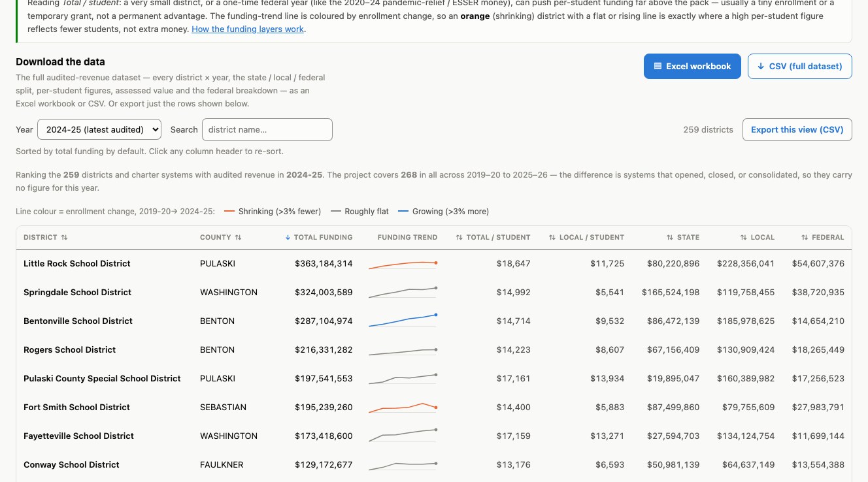Click state funding $27,594,703 cell

click(x=673, y=436)
